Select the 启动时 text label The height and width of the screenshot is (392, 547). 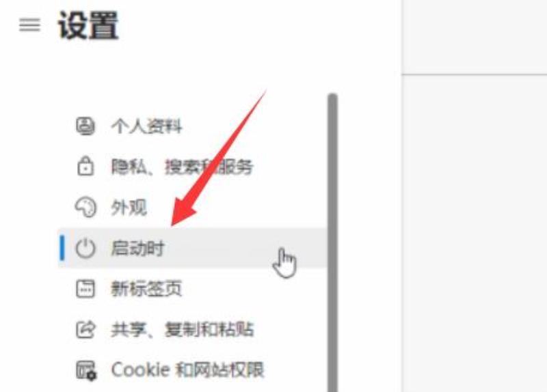(x=137, y=248)
